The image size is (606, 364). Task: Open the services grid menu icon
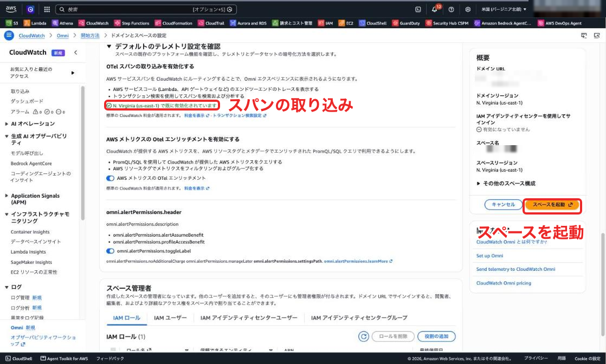tap(47, 9)
